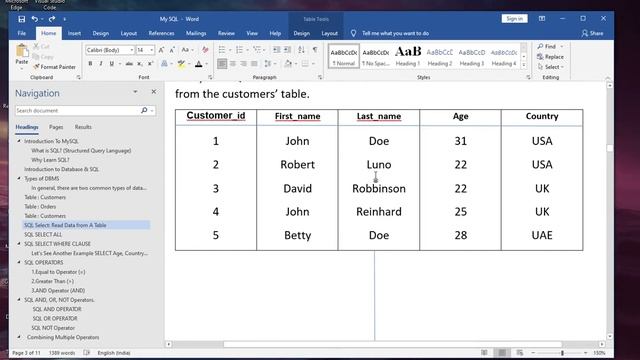Expand the Styles gallery more arrow
The image size is (640, 360).
524,65
